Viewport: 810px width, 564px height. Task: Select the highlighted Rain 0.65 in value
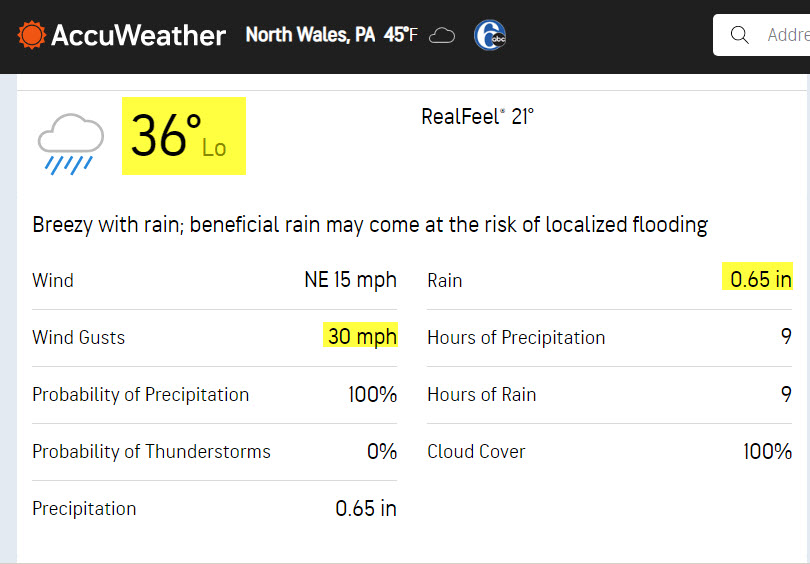tap(757, 278)
